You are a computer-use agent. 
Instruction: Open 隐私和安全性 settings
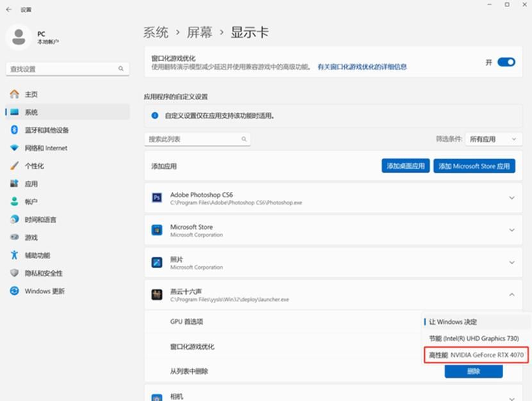67,273
